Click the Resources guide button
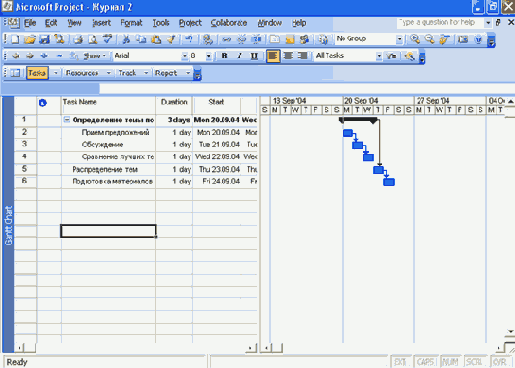 82,73
